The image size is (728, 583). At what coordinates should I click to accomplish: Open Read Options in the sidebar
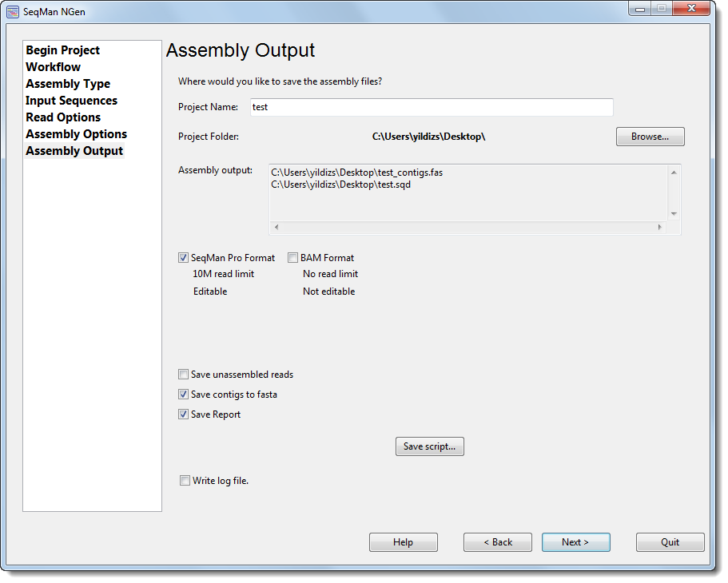tap(63, 117)
